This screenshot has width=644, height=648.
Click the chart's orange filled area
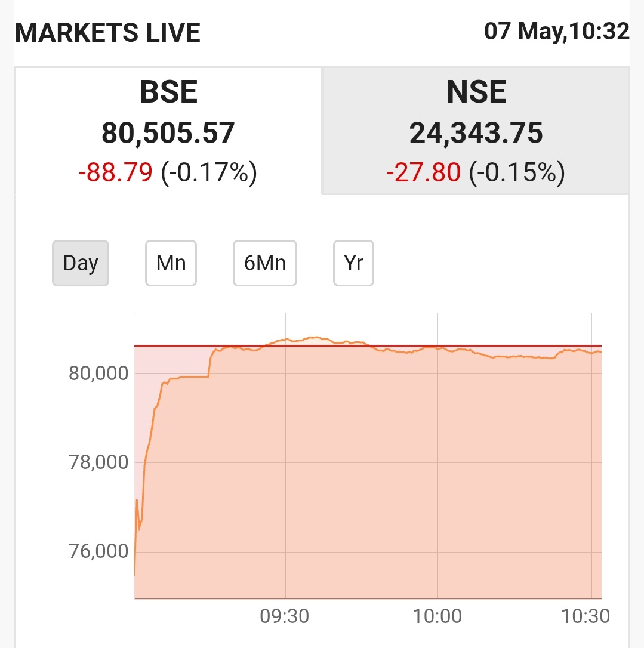coord(358,477)
